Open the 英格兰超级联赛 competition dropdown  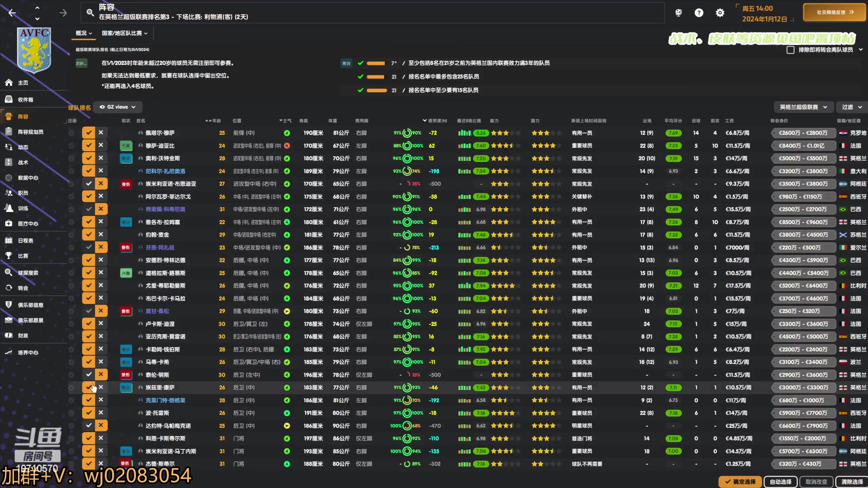point(803,107)
